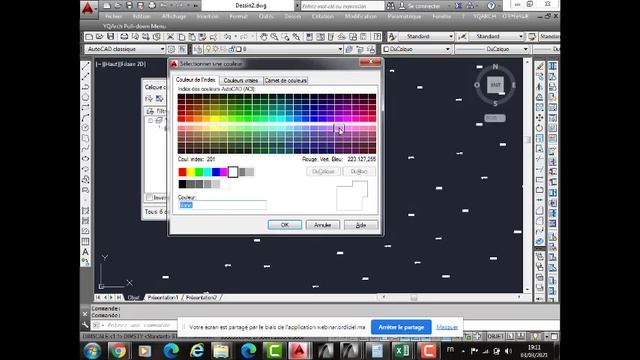Select the white color swatch
Screen dimensions: 640x360
tap(233, 172)
